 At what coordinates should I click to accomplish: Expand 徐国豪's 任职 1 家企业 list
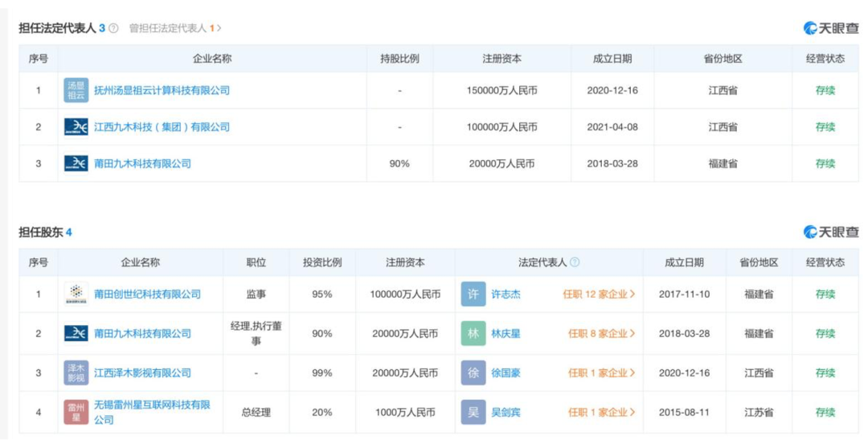pos(601,373)
